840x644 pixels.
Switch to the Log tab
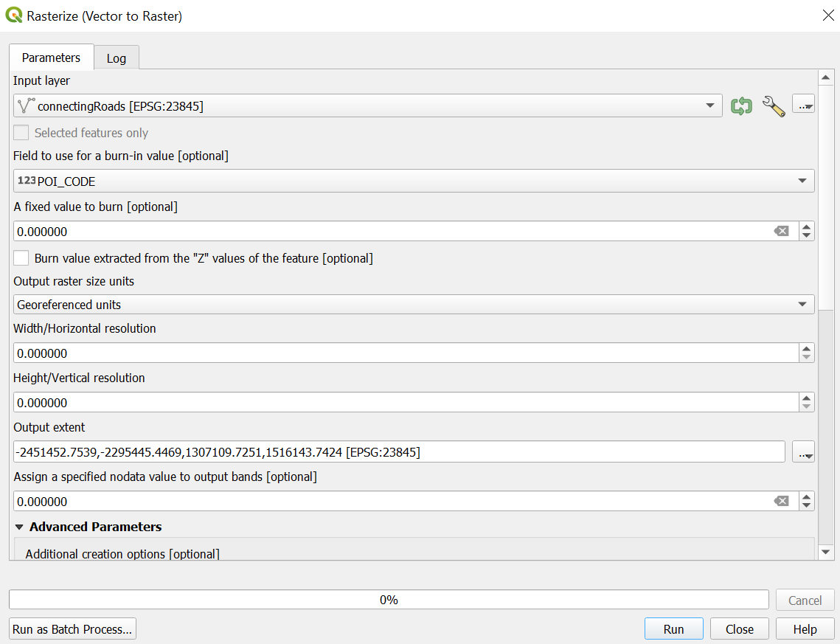(x=117, y=58)
